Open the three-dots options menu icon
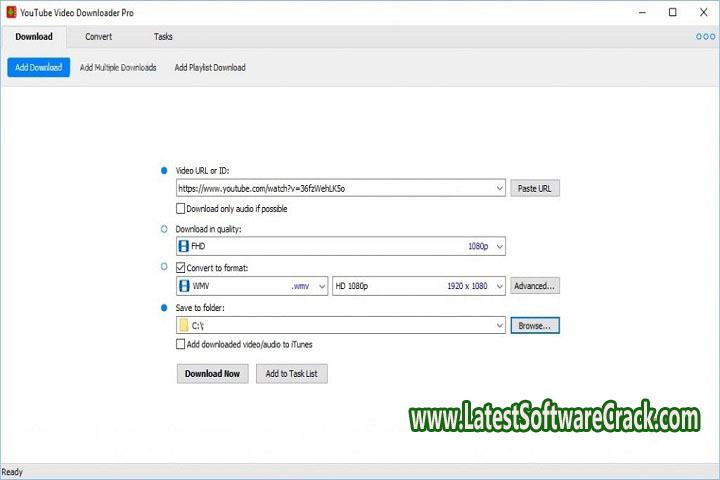Image resolution: width=720 pixels, height=480 pixels. tap(705, 37)
